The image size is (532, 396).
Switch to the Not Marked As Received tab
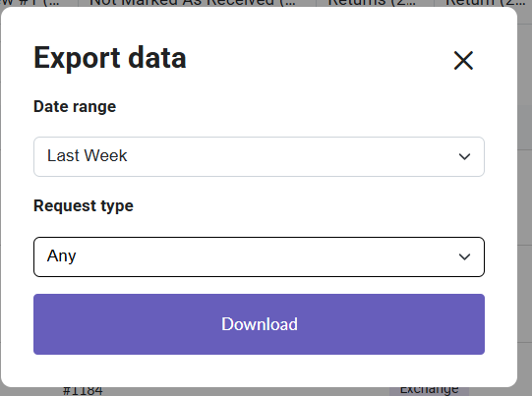pos(192,3)
